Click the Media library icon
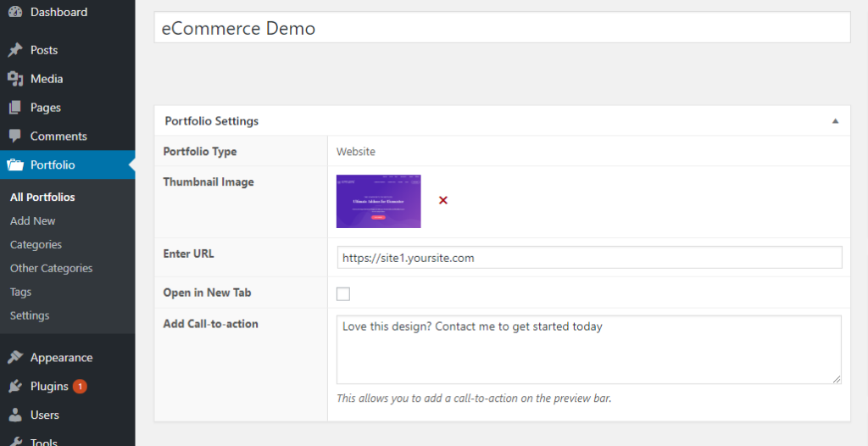Viewport: 868px width, 446px height. 15,79
